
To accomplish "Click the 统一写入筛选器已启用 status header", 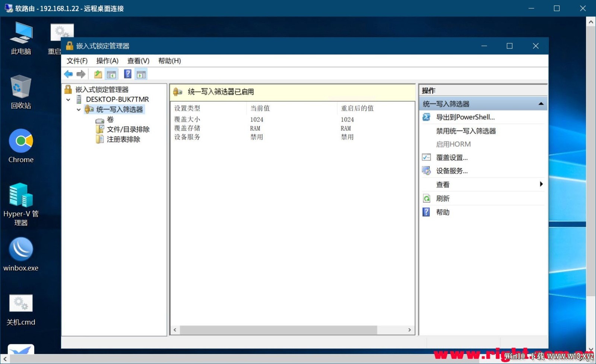I will click(x=292, y=92).
